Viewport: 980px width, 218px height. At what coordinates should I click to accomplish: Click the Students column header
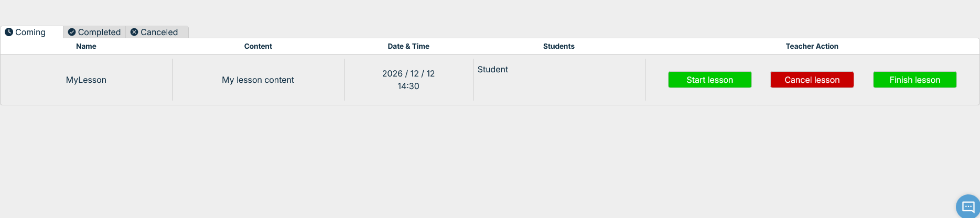558,46
